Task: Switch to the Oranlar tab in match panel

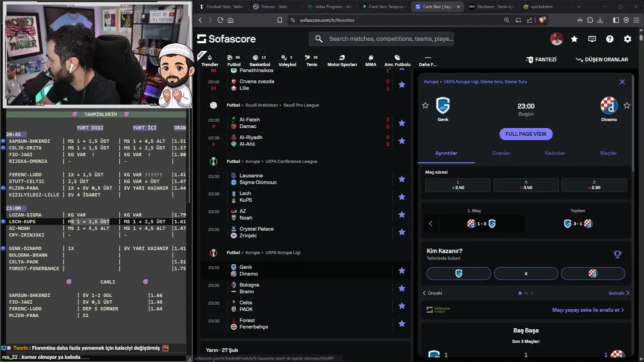Action: coord(501,153)
